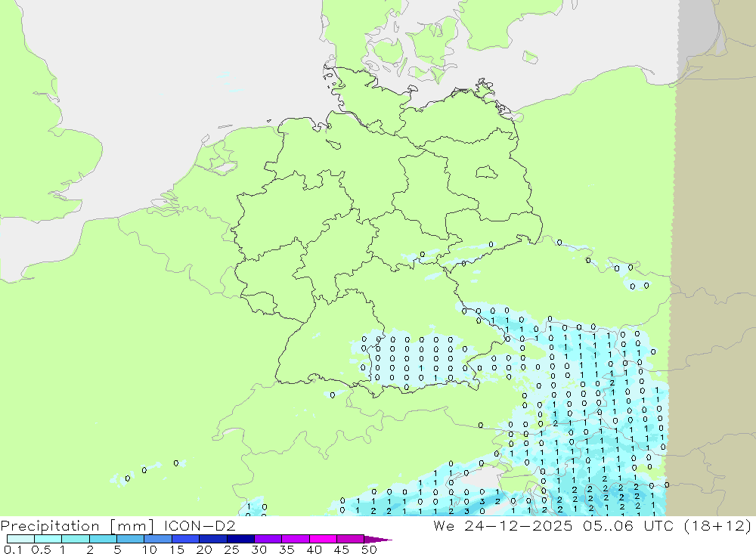Click the legend label '10'
The image size is (756, 554).
150,549
